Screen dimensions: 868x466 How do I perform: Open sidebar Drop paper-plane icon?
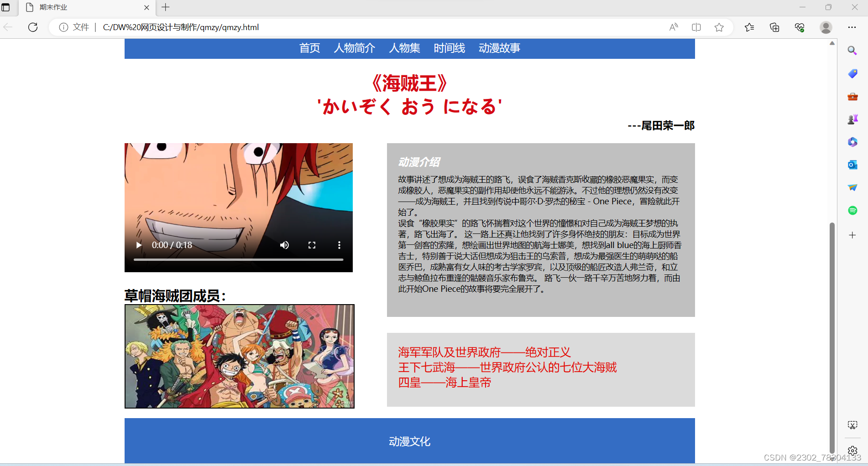click(x=852, y=187)
